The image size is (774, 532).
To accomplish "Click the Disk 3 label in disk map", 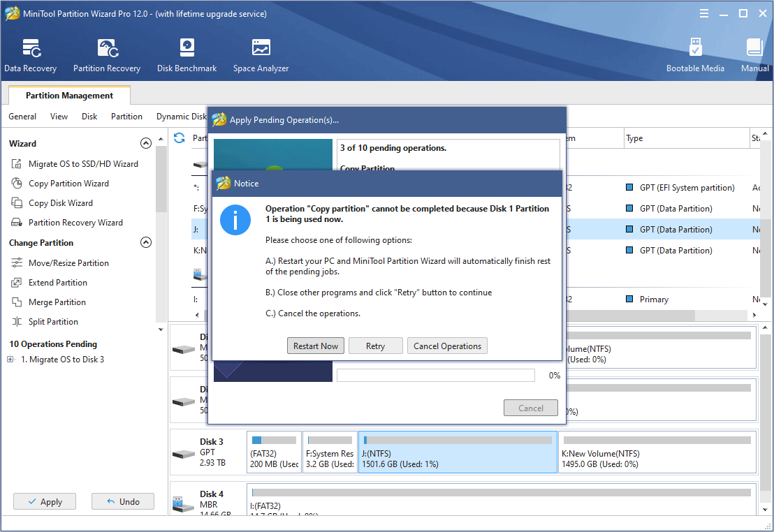I will (x=211, y=442).
